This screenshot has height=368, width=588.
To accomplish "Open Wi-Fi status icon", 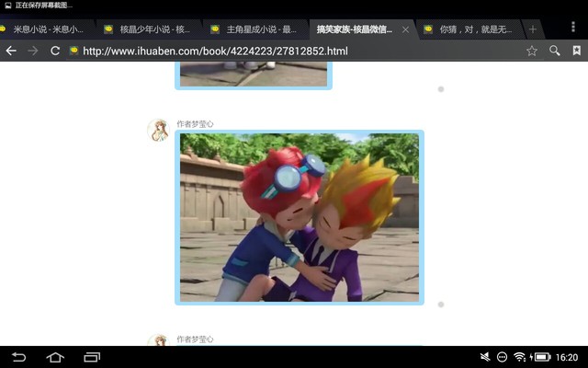I will point(520,357).
